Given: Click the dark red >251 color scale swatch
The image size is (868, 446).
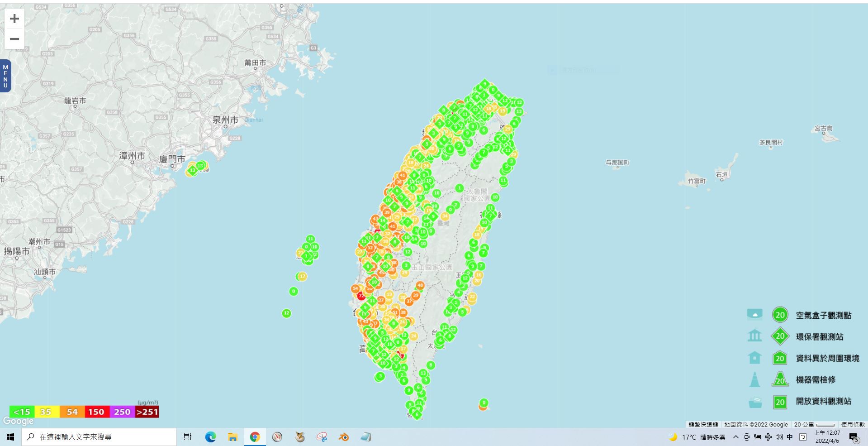Looking at the screenshot, I should pos(147,412).
